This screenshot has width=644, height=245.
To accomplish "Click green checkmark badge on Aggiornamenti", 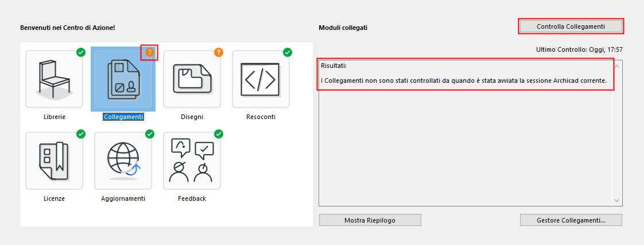I will [x=150, y=134].
